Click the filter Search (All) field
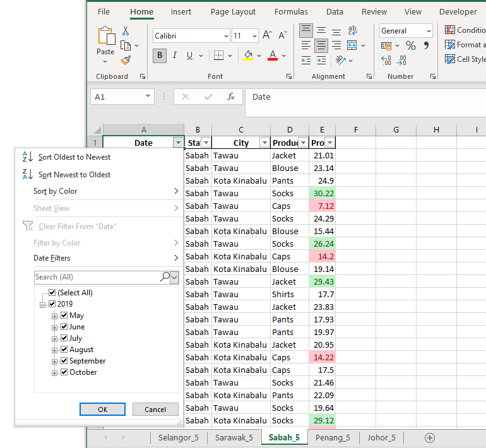This screenshot has width=486, height=448. (96, 277)
